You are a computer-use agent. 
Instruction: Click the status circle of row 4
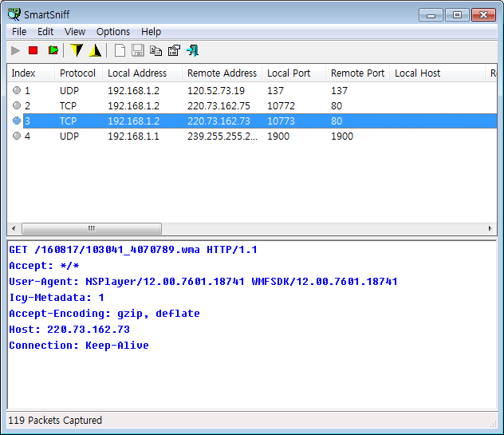click(17, 136)
